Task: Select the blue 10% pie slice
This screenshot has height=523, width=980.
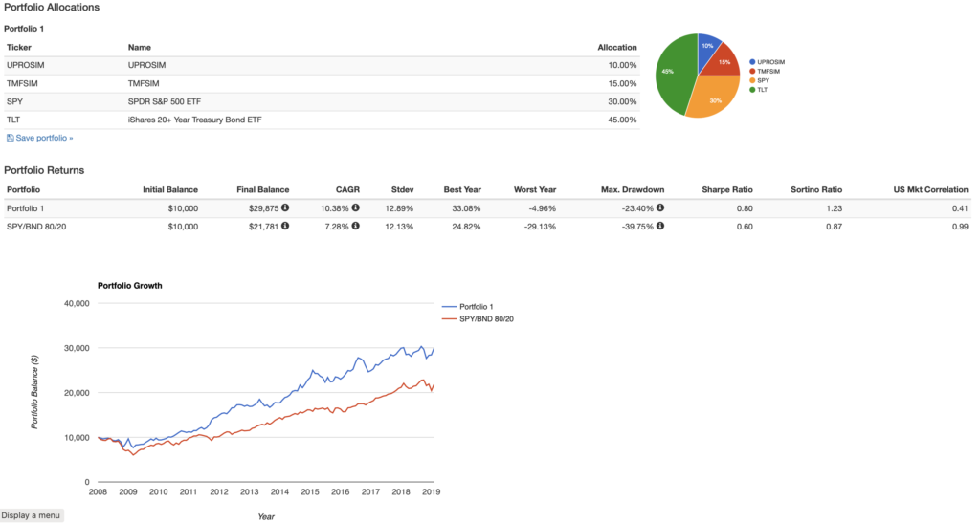Action: (x=708, y=46)
